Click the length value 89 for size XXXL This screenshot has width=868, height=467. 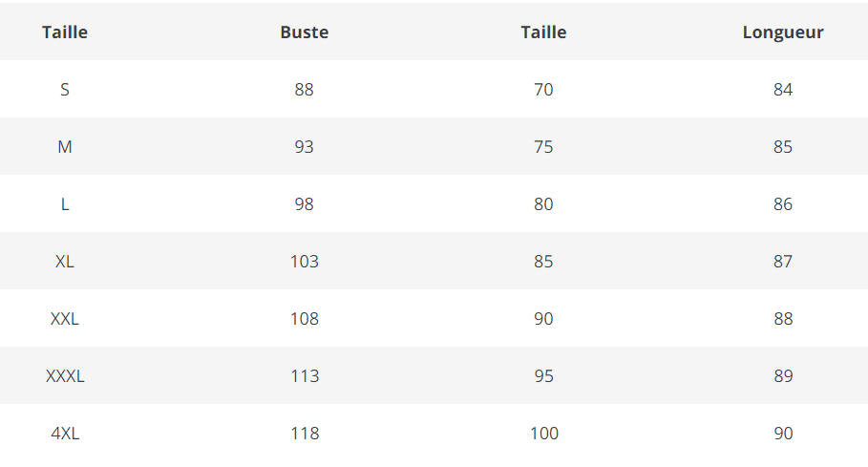click(783, 376)
